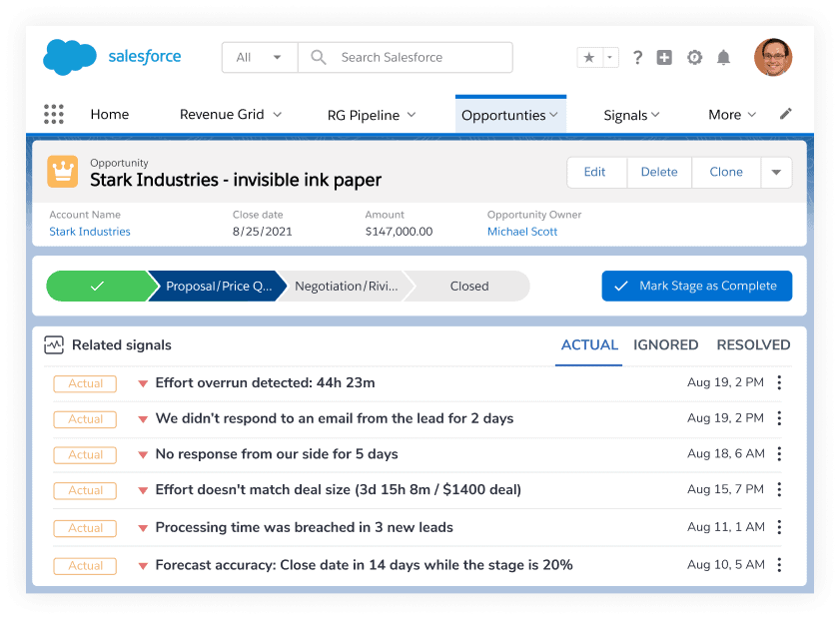Click the amount $147,000.00
840x619 pixels.
(x=400, y=232)
